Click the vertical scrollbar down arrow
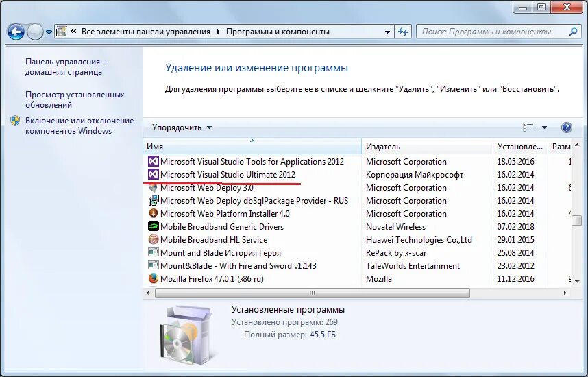The width and height of the screenshot is (588, 377). click(577, 281)
